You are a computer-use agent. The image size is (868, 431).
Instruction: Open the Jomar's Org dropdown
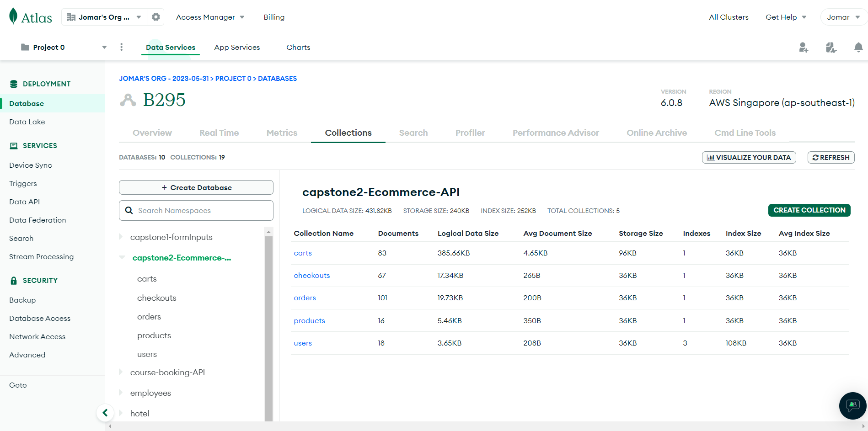(x=104, y=17)
